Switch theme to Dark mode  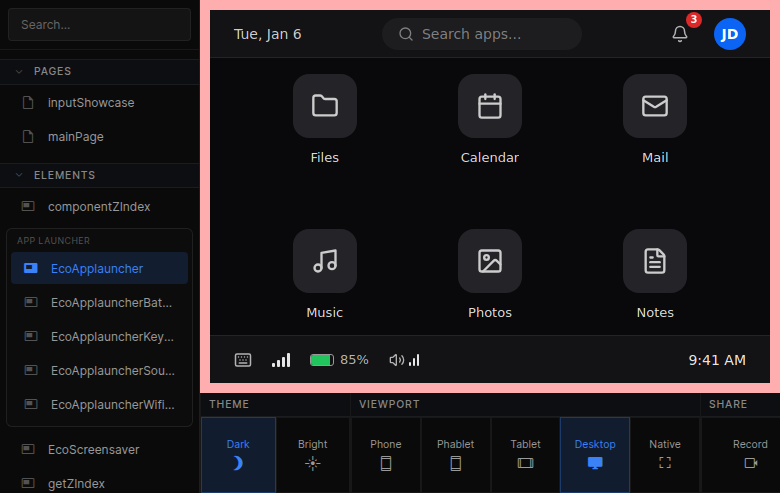[238, 454]
